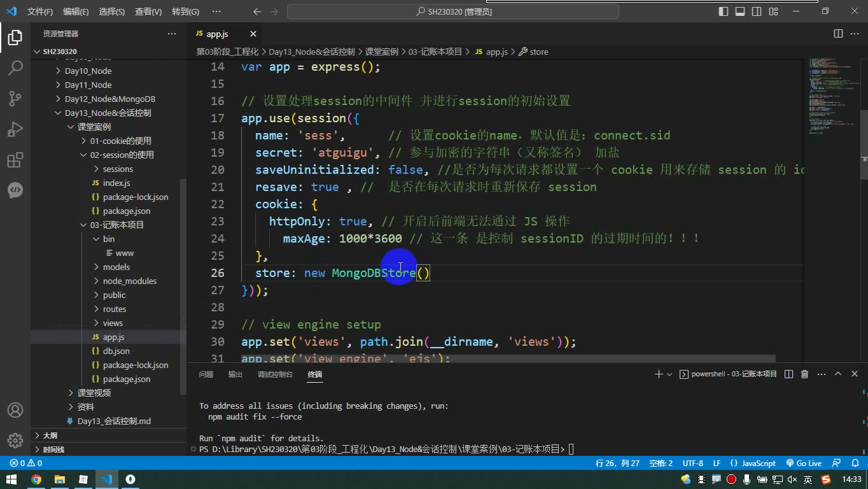Create a new terminal with plus icon

tap(659, 374)
